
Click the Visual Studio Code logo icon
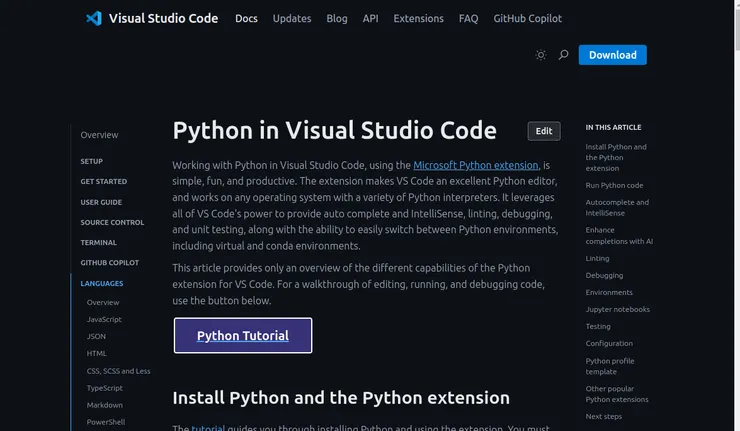[93, 18]
